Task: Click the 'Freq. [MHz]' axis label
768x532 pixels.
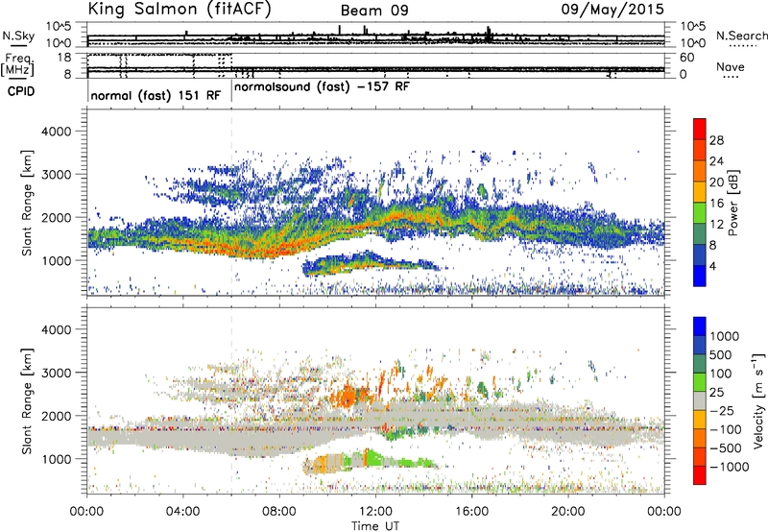Action: [x=17, y=64]
